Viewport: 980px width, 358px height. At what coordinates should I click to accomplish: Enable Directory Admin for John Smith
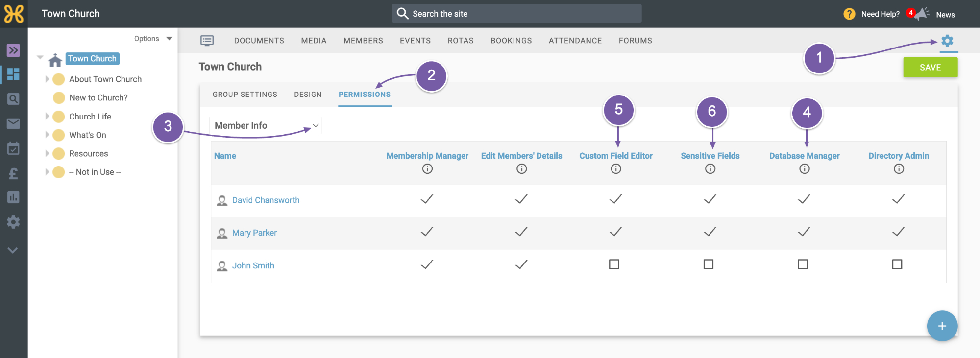point(897,264)
